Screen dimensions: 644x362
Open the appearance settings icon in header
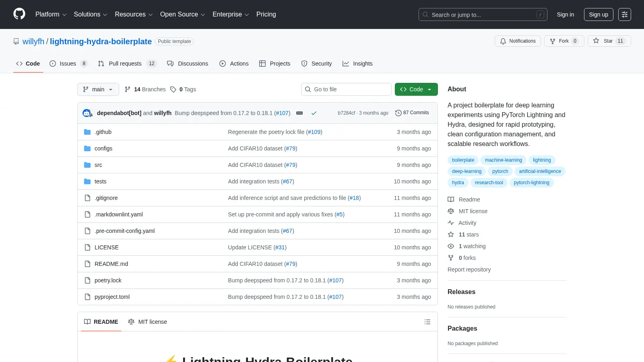point(625,14)
